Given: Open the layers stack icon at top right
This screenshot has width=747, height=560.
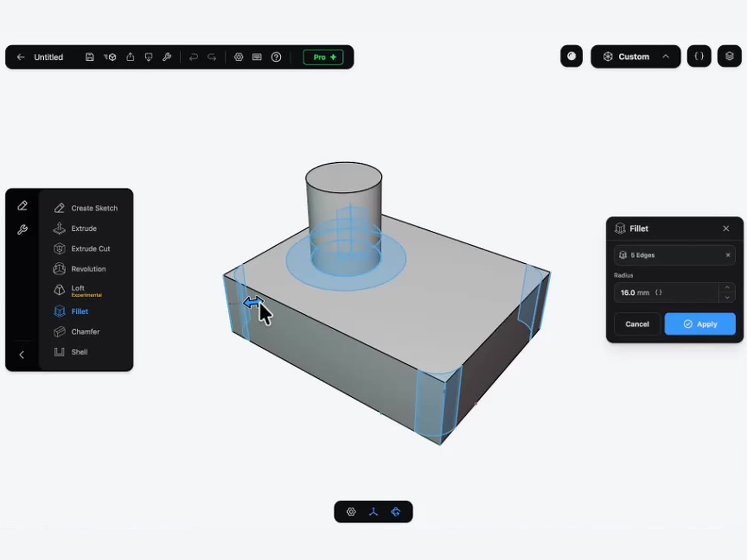Looking at the screenshot, I should pyautogui.click(x=729, y=56).
